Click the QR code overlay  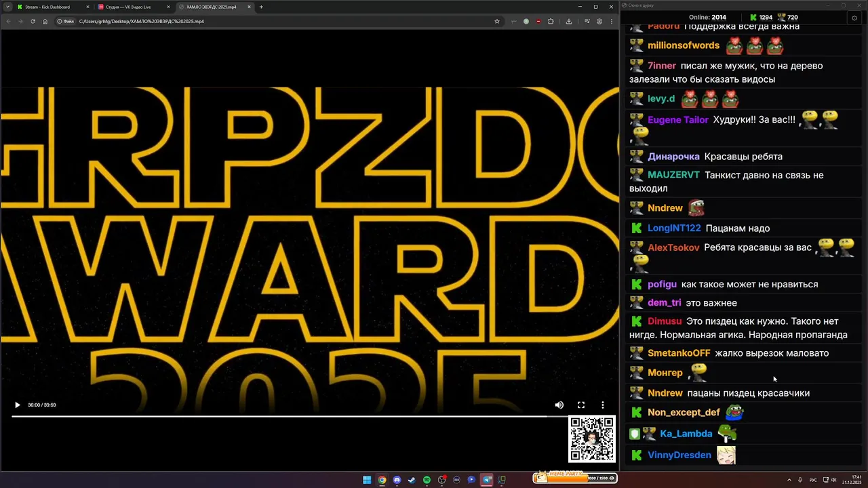pyautogui.click(x=592, y=439)
